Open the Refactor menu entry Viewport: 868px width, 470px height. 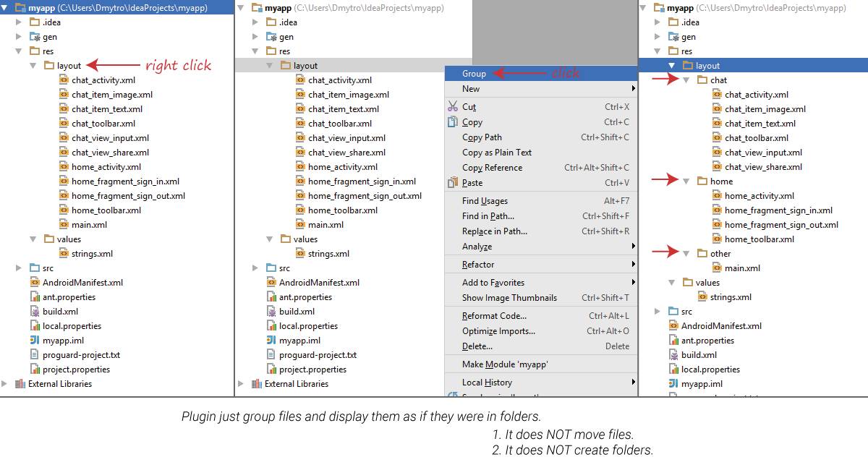(x=540, y=265)
